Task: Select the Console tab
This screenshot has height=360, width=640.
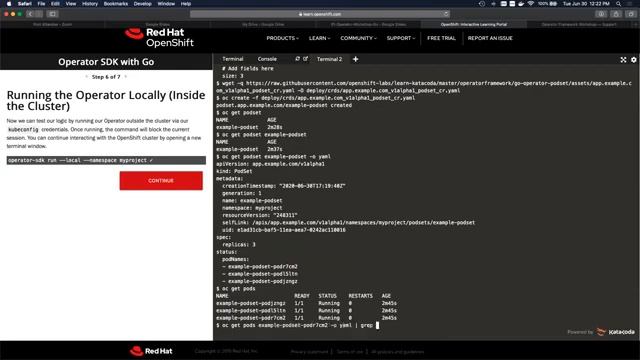Action: click(x=267, y=59)
